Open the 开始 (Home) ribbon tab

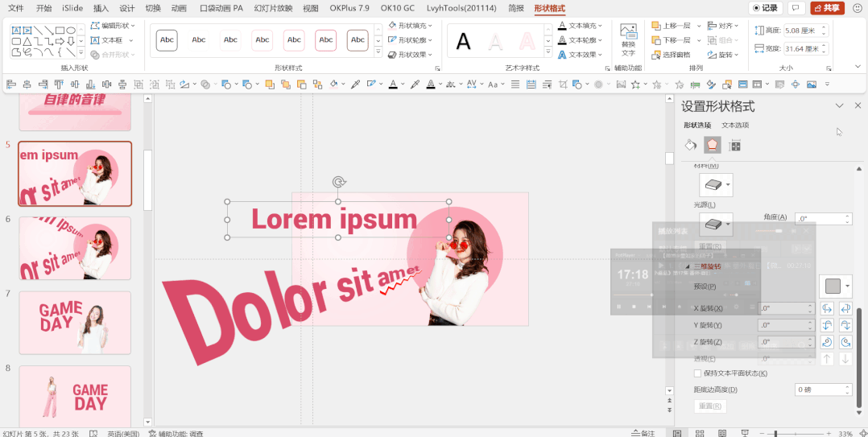43,8
